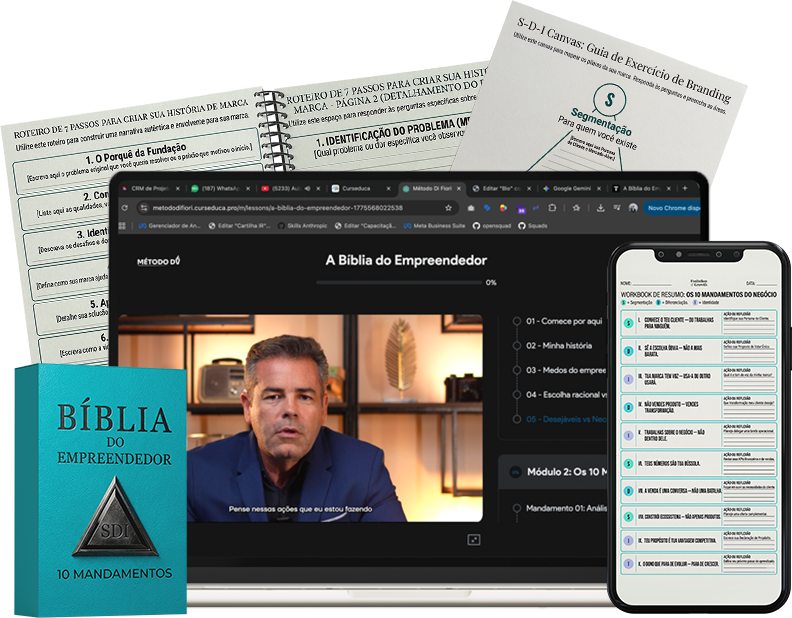Mark lesson 01 Comece por aqui complete

pyautogui.click(x=516, y=322)
